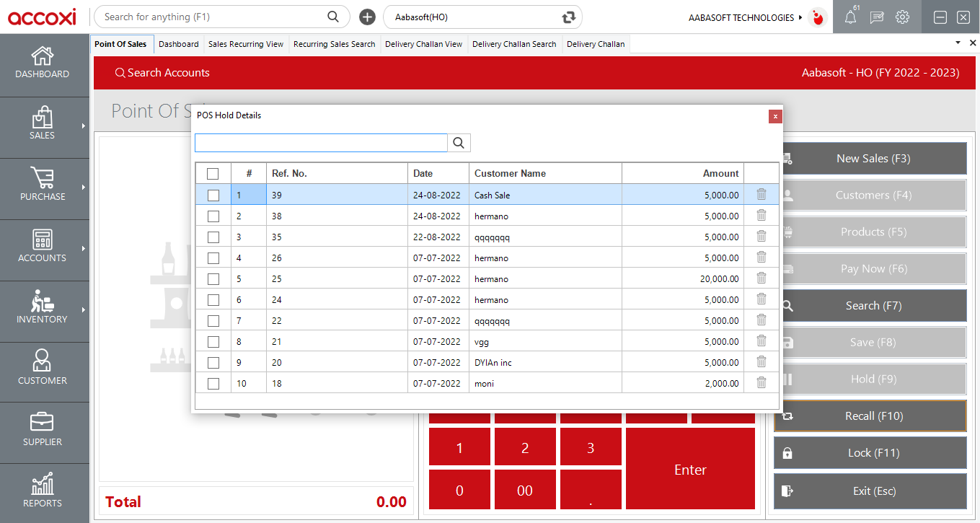This screenshot has width=980, height=523.
Task: Check the row for Ref. No. 22
Action: pos(213,320)
